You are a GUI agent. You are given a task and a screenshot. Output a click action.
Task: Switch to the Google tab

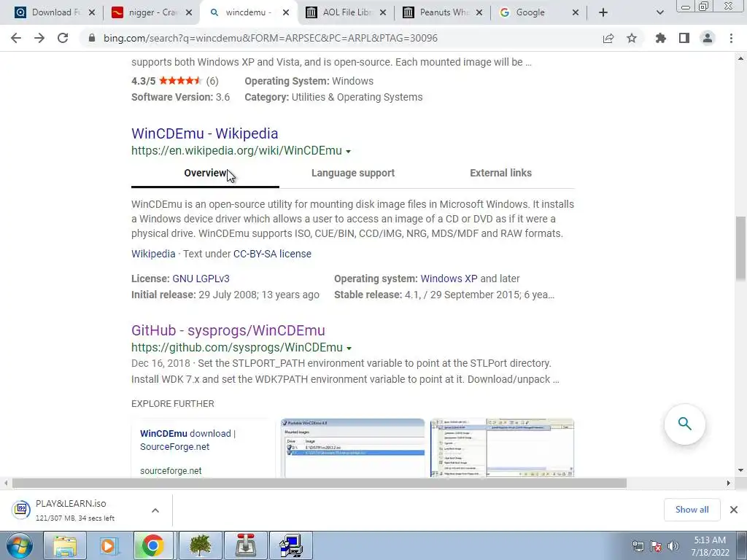point(538,12)
